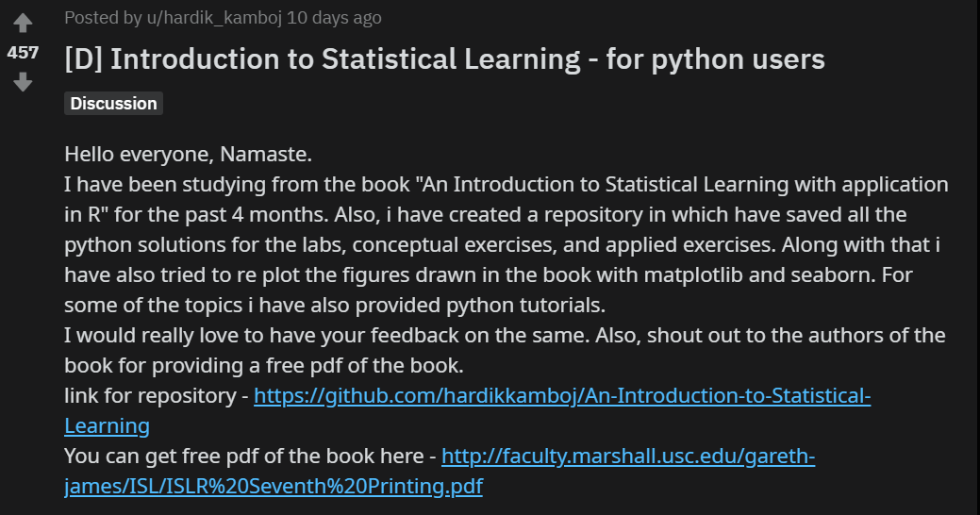Click the "[D]" prefix in the title

tap(83, 59)
